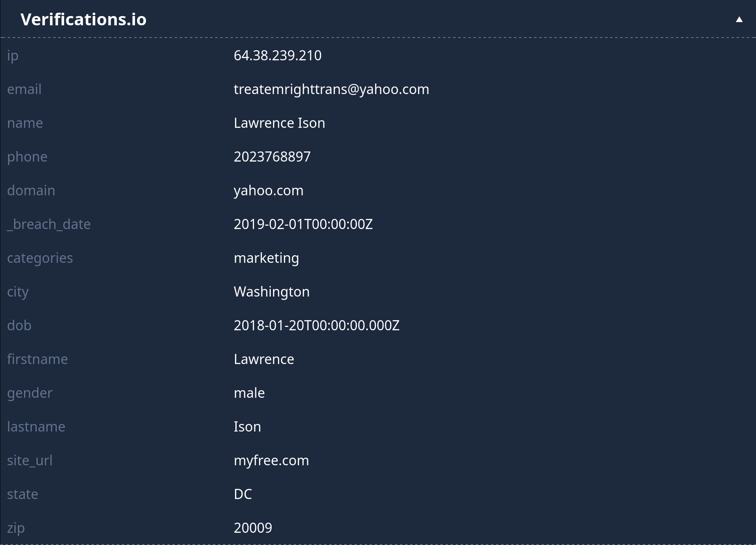Viewport: 756px width, 545px height.
Task: Click the gender value male
Action: click(x=249, y=393)
